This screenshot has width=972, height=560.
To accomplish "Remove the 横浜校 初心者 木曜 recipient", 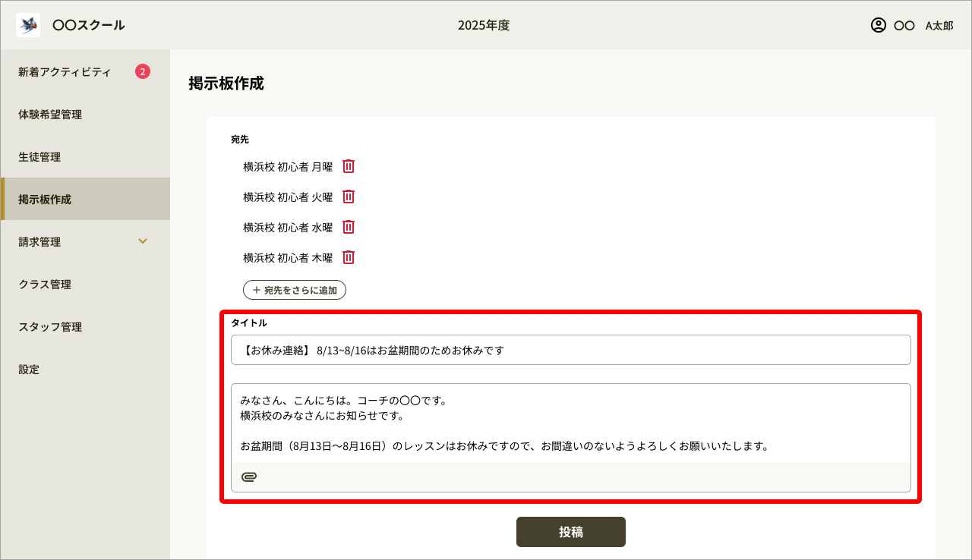I will tap(348, 256).
